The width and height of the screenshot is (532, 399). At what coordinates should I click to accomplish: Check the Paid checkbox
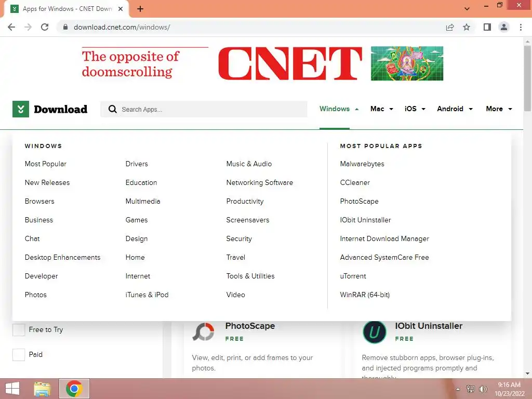19,355
